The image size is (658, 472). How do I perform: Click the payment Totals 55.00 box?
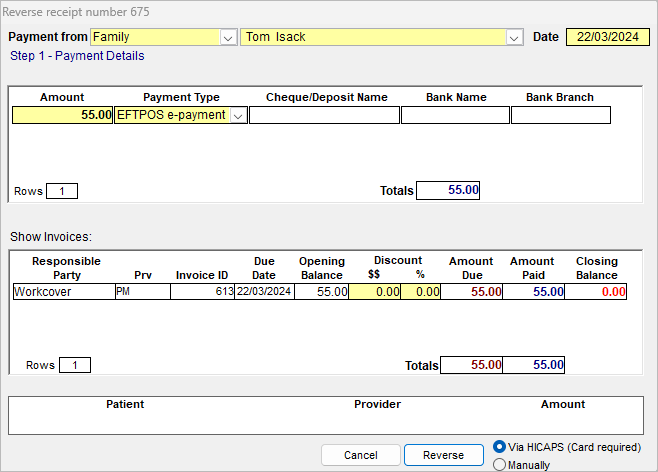448,190
